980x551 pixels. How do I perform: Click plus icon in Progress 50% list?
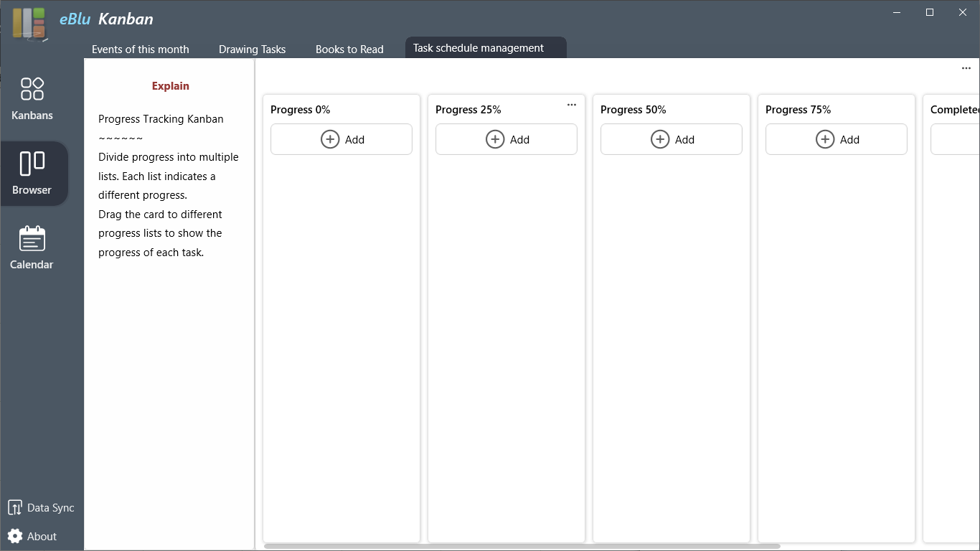tap(660, 139)
